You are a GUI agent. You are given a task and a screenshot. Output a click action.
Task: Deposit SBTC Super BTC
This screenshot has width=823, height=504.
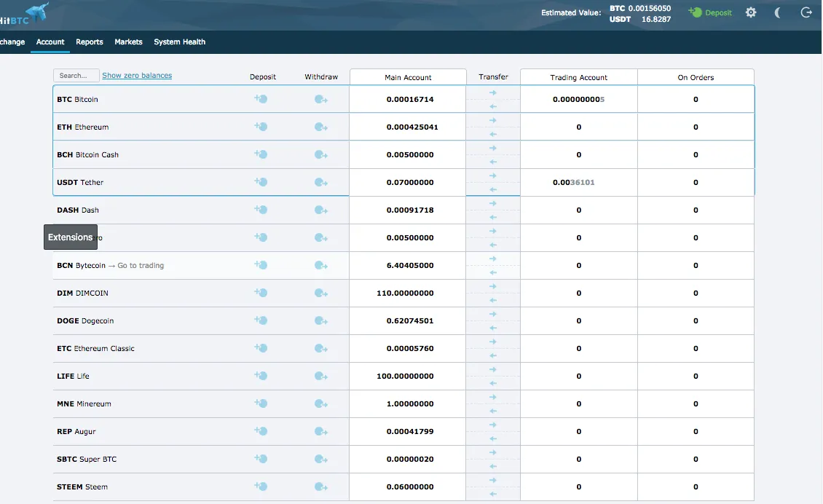point(261,459)
